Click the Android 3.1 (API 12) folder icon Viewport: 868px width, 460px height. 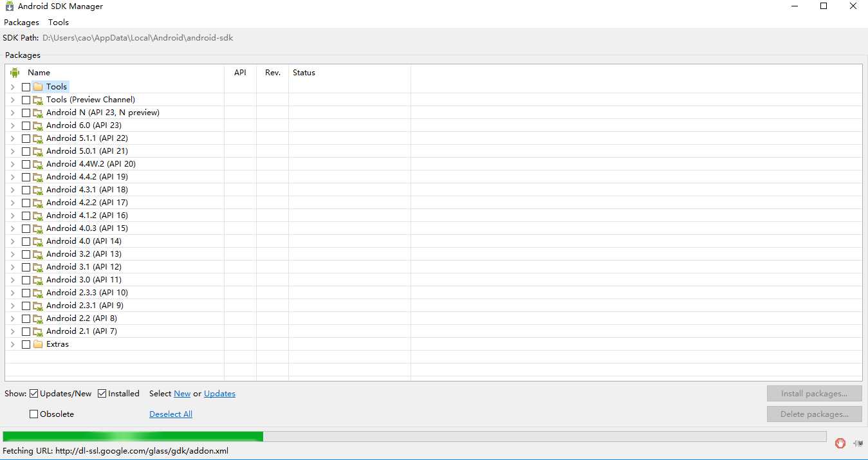(x=38, y=267)
